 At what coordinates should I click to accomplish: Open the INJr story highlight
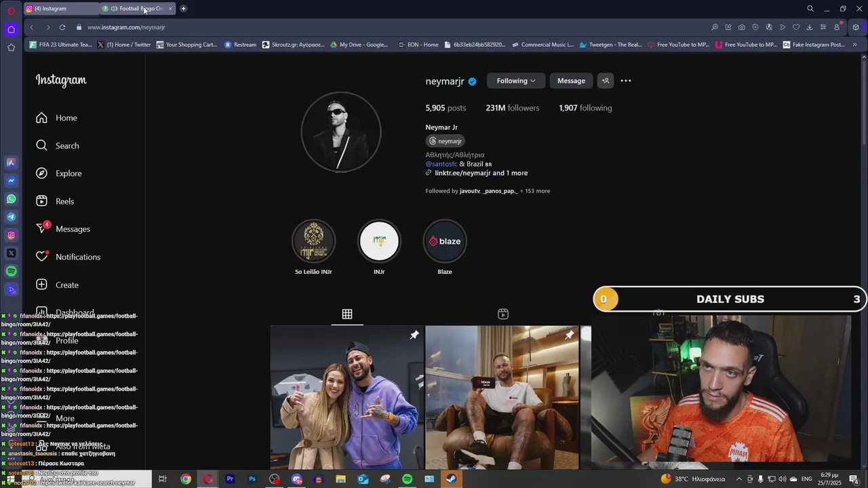[379, 241]
